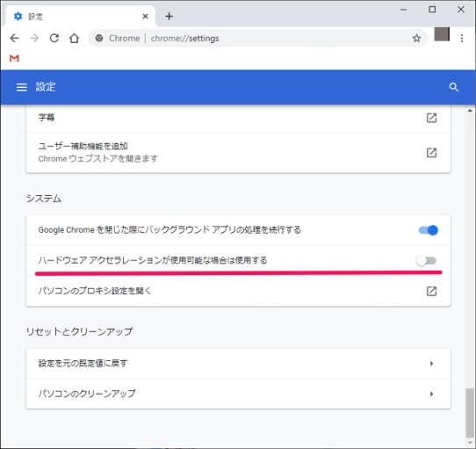Open the Chrome three-dot menu

462,39
